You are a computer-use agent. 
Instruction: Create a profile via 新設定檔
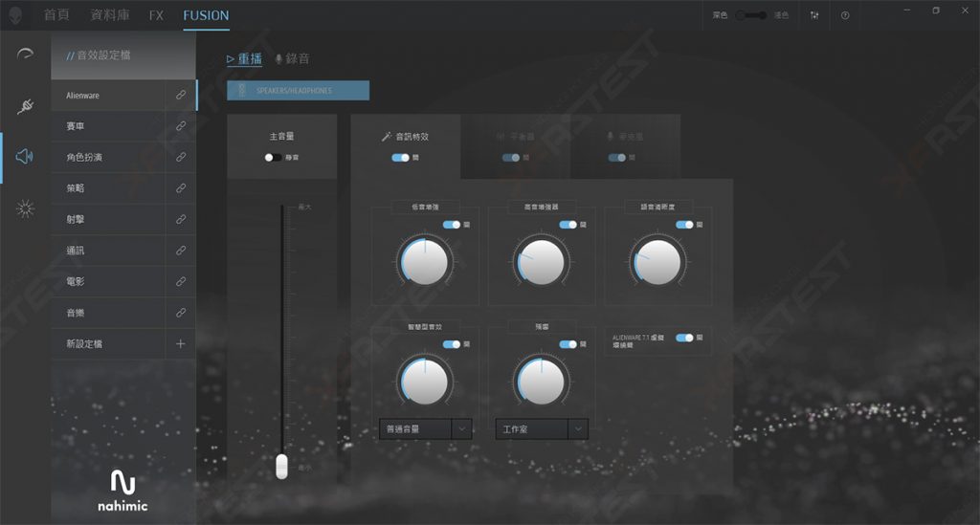pyautogui.click(x=107, y=344)
